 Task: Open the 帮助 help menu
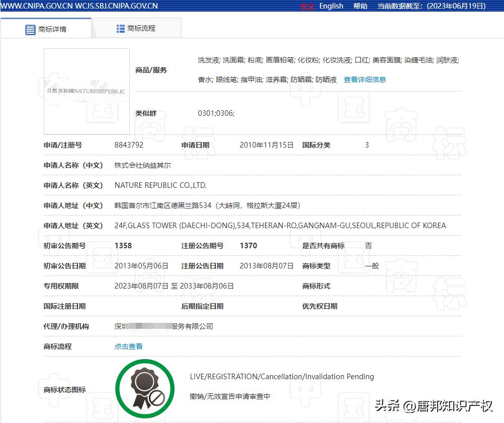point(360,6)
